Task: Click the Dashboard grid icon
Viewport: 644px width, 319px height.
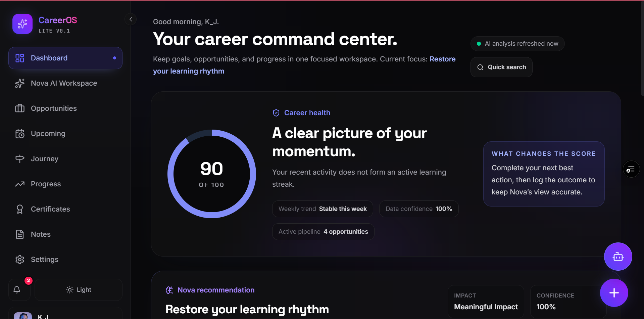Action: click(x=20, y=58)
